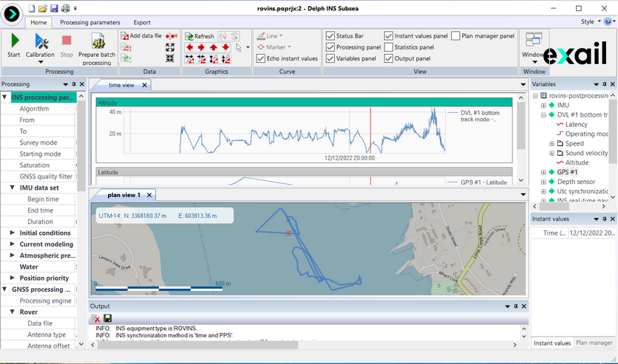The height and width of the screenshot is (364, 618).
Task: Toggle the Echo instant values checkbox
Action: [261, 58]
